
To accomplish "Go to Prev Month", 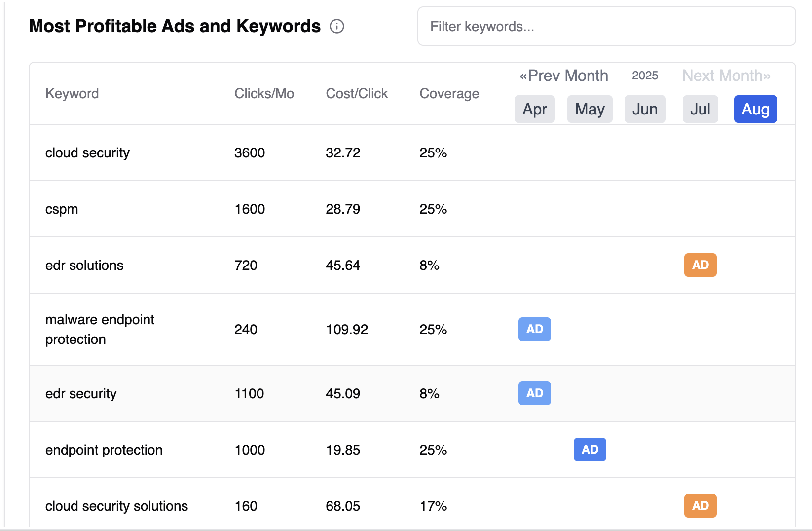I will (x=563, y=76).
